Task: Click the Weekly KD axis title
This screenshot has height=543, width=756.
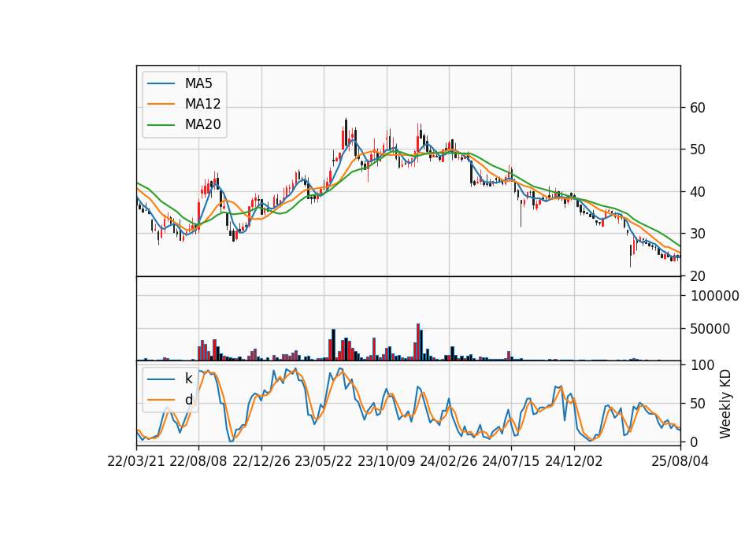Action: pos(725,404)
